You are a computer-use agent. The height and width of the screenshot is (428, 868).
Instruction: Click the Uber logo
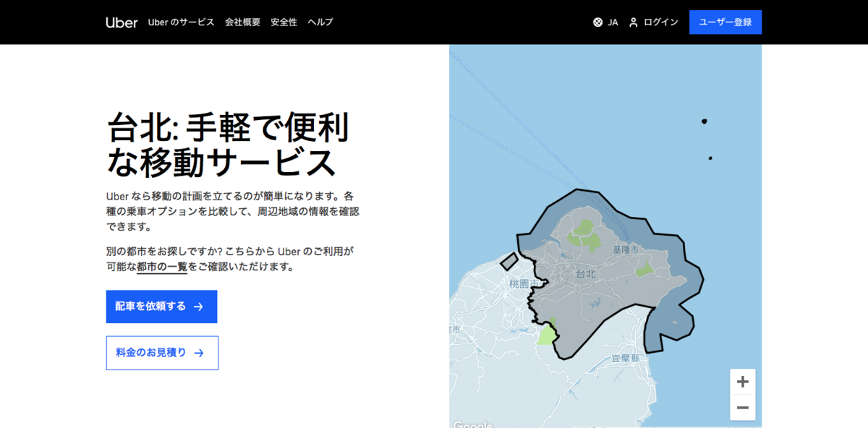pyautogui.click(x=122, y=22)
